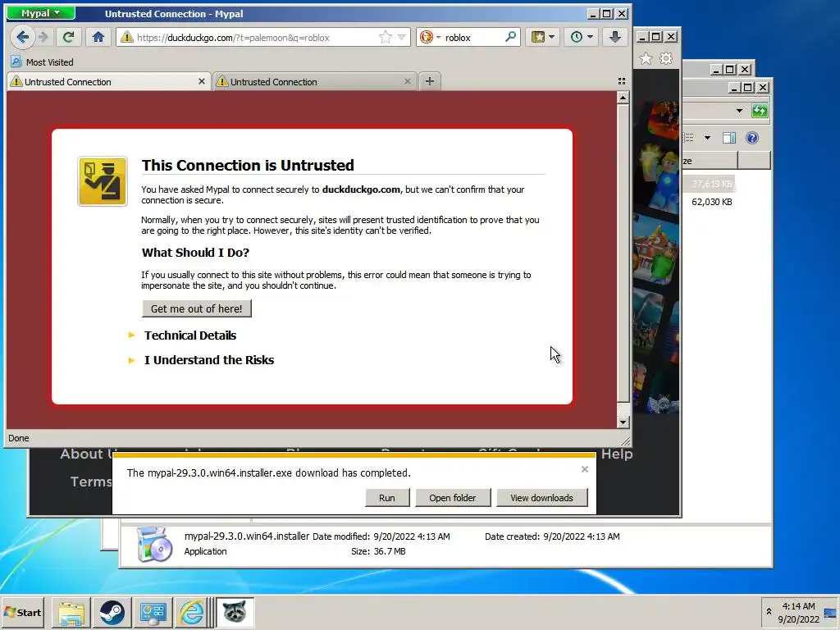Click the mypal installer icon in details pane

153,544
